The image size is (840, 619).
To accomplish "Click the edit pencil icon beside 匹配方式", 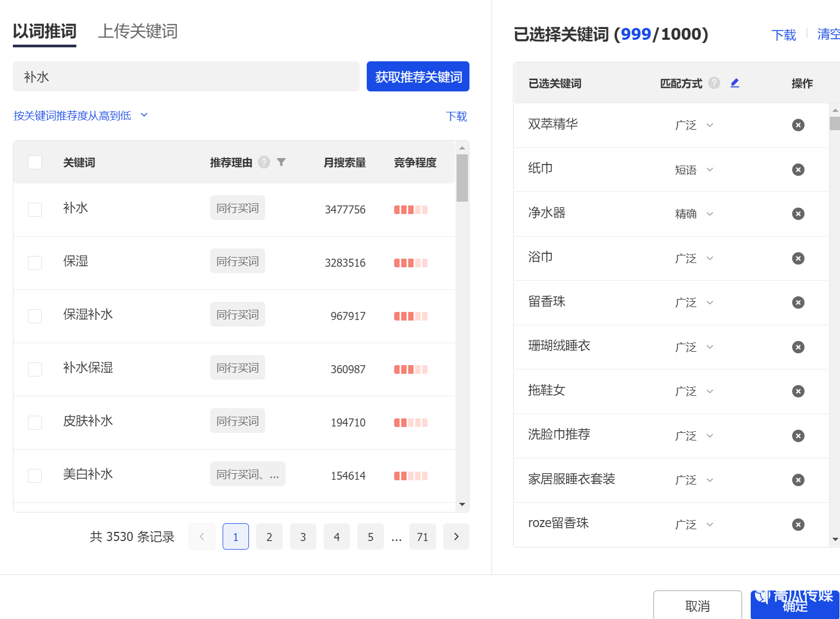I will pyautogui.click(x=735, y=83).
